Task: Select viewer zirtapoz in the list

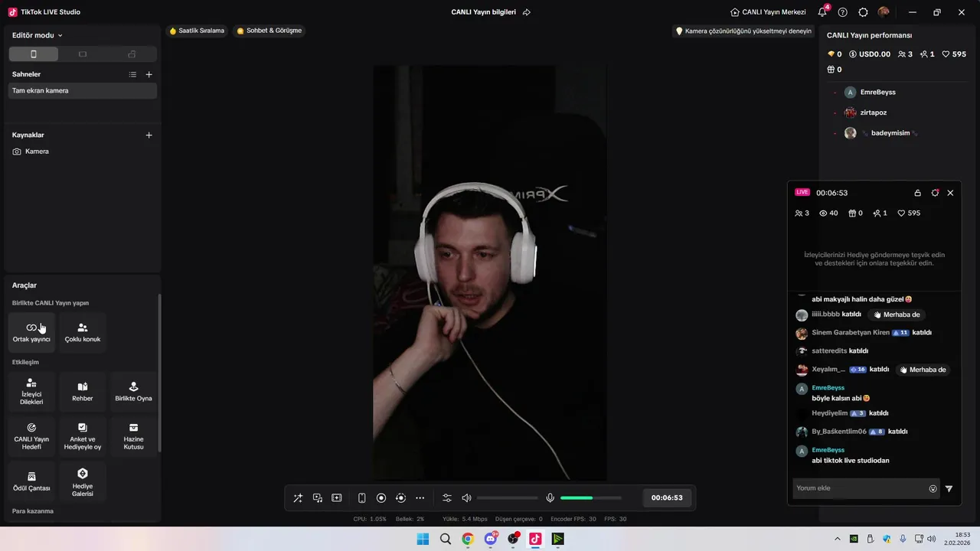Action: [x=874, y=112]
